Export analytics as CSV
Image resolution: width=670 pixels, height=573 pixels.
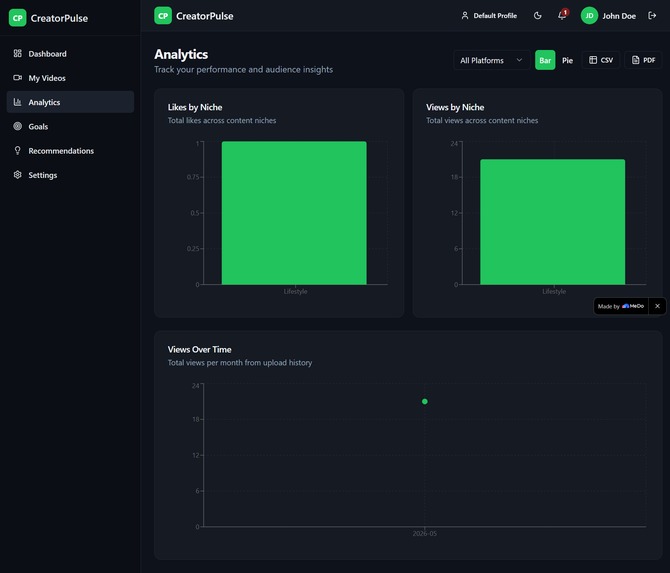601,60
